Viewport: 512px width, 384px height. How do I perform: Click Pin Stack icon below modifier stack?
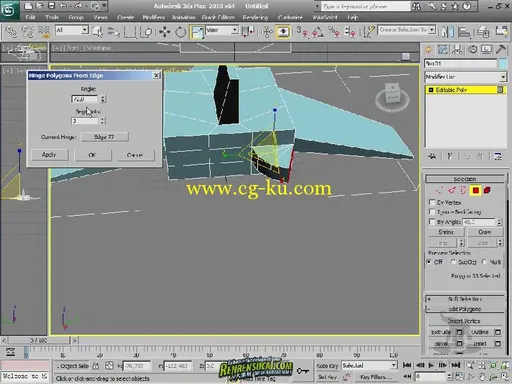coord(432,156)
